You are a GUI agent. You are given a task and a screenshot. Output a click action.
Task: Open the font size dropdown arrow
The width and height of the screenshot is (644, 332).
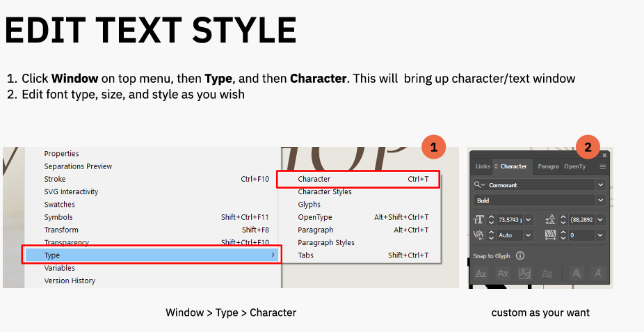[x=528, y=220]
